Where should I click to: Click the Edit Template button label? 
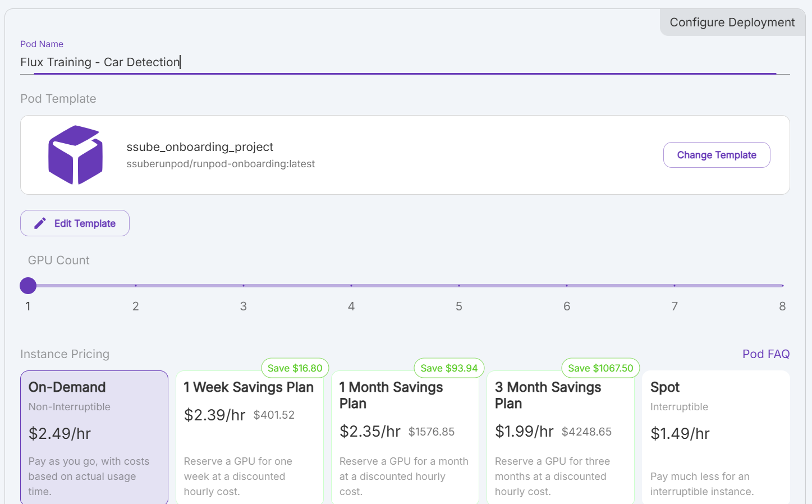[x=85, y=223]
